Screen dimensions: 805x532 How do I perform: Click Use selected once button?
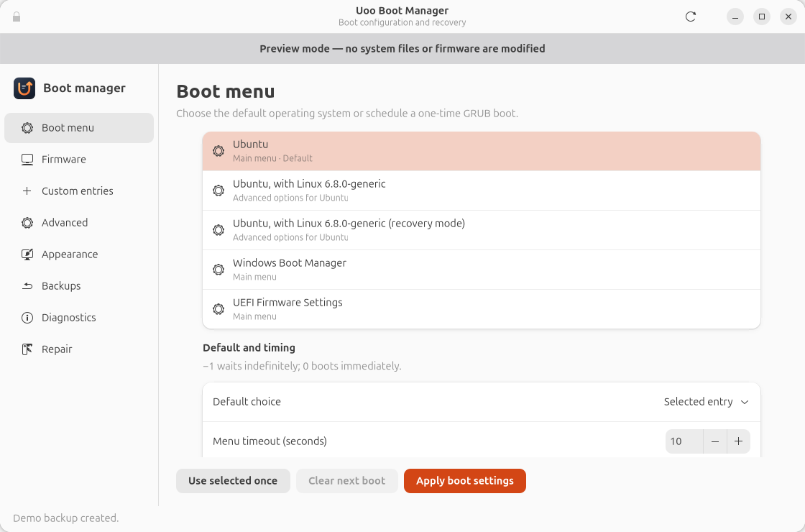(x=233, y=481)
